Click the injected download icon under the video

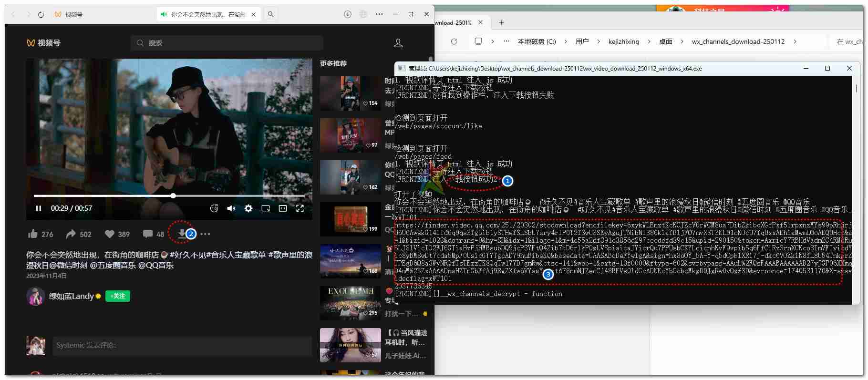coord(182,234)
